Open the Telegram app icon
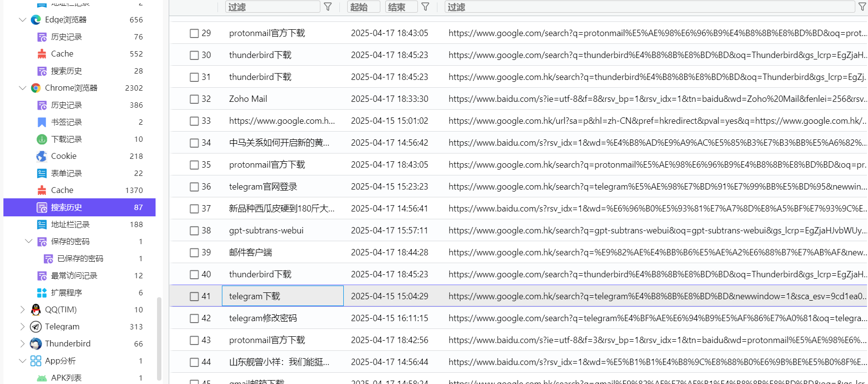The height and width of the screenshot is (384, 868). 36,327
